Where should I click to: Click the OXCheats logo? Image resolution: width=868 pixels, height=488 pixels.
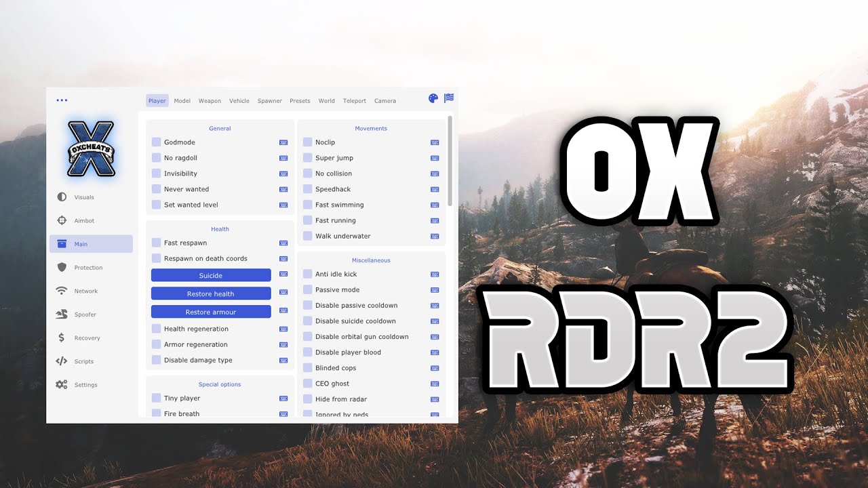coord(91,148)
